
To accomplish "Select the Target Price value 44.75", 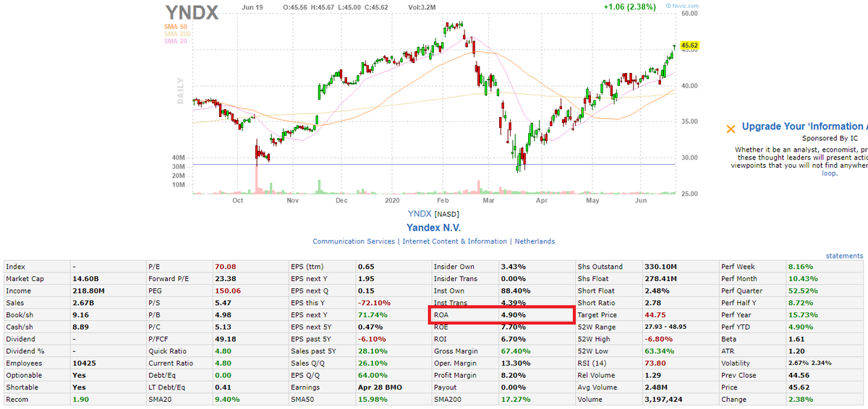I will pos(655,315).
